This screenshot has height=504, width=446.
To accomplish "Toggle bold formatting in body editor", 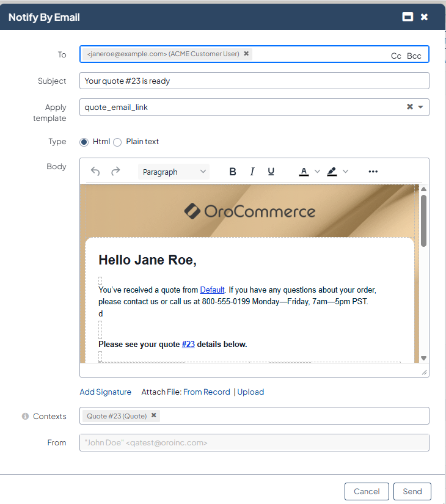I will 232,172.
